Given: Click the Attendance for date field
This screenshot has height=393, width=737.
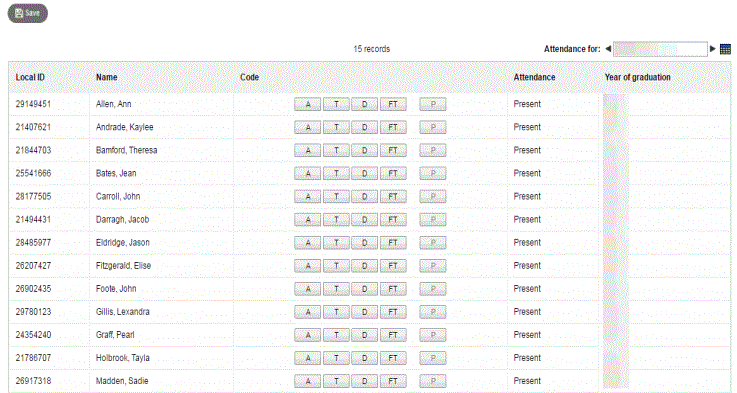Looking at the screenshot, I should [660, 49].
